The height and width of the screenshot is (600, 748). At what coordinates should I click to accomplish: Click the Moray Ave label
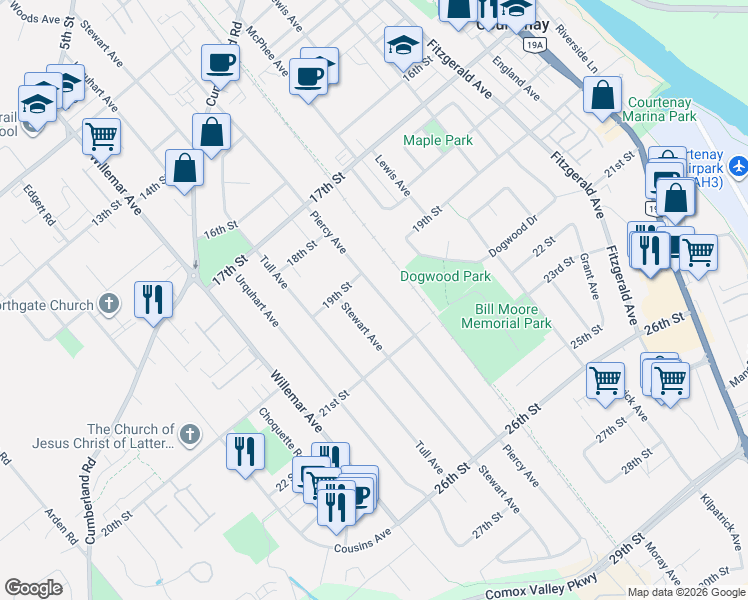[663, 563]
